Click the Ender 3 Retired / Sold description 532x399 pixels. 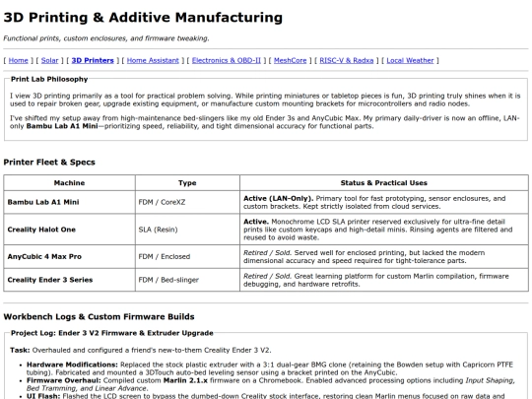pyautogui.click(x=376, y=280)
